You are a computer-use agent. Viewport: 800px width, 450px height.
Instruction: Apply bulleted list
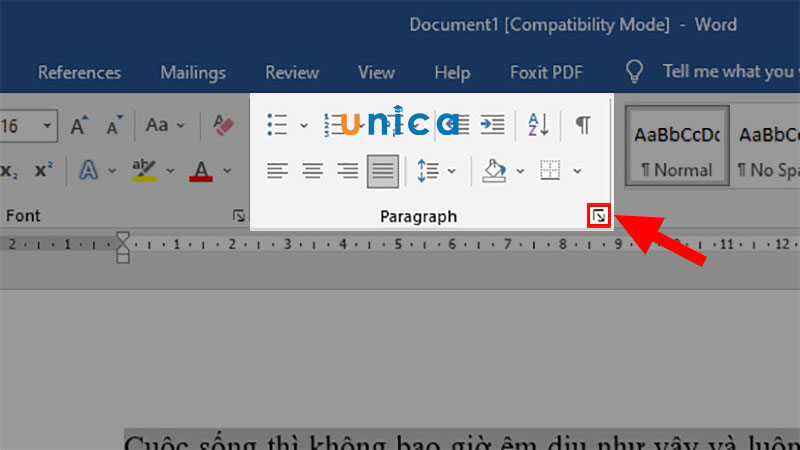[x=278, y=125]
